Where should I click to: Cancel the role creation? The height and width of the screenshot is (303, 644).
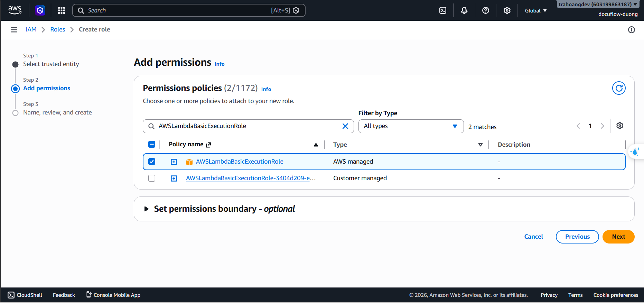[533, 237]
